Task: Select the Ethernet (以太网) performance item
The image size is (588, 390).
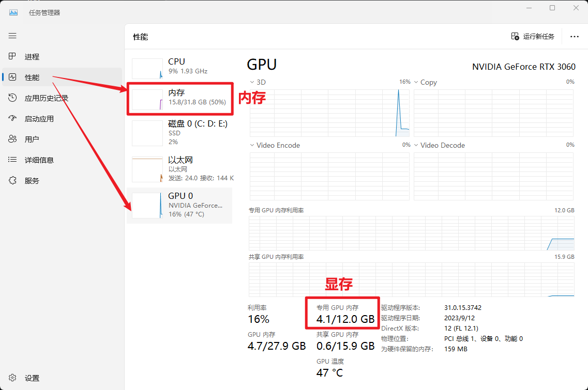Action: 179,168
